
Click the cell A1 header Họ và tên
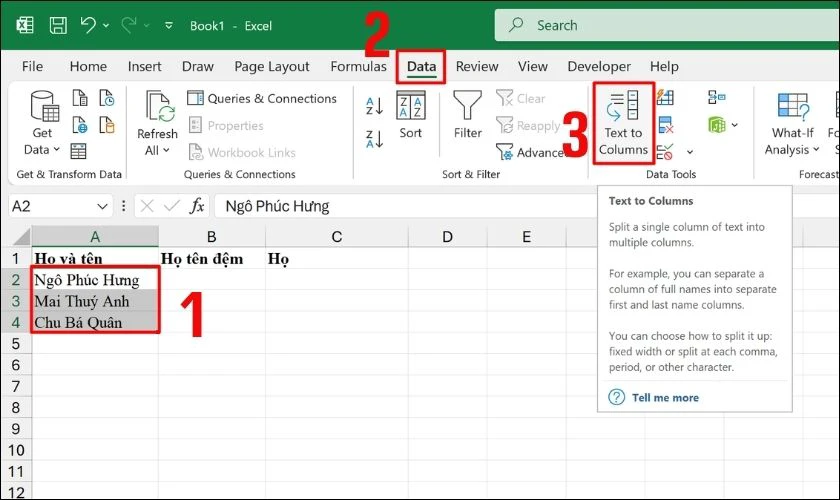point(95,259)
